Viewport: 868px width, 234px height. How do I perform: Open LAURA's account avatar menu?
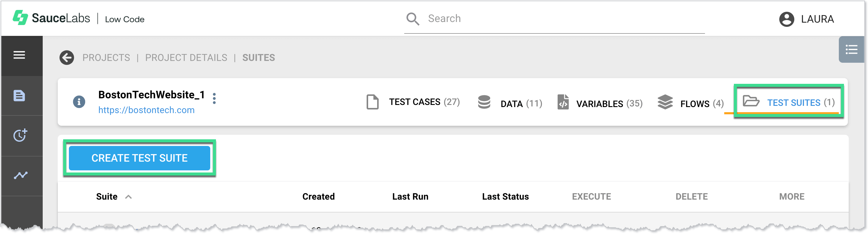(x=786, y=19)
